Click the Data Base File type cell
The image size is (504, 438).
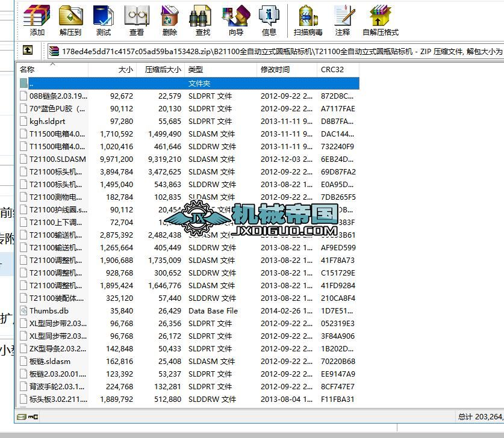[x=213, y=311]
